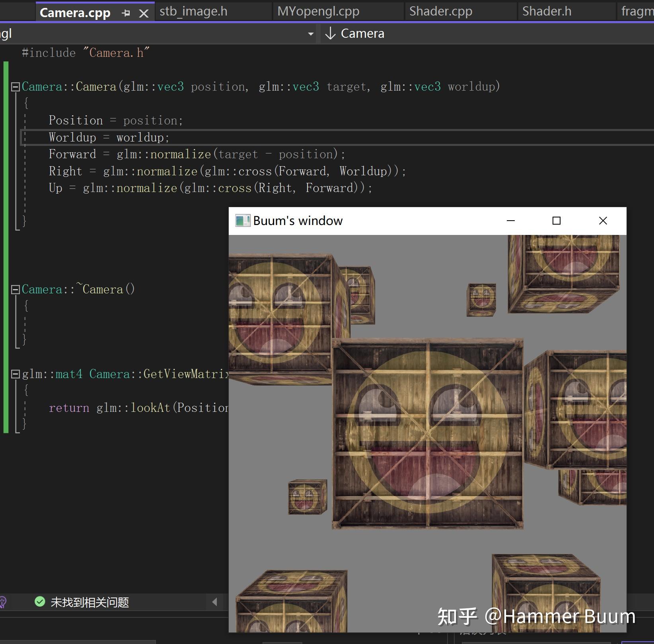The width and height of the screenshot is (654, 644).
Task: Open the Shader.h tab
Action: 547,11
